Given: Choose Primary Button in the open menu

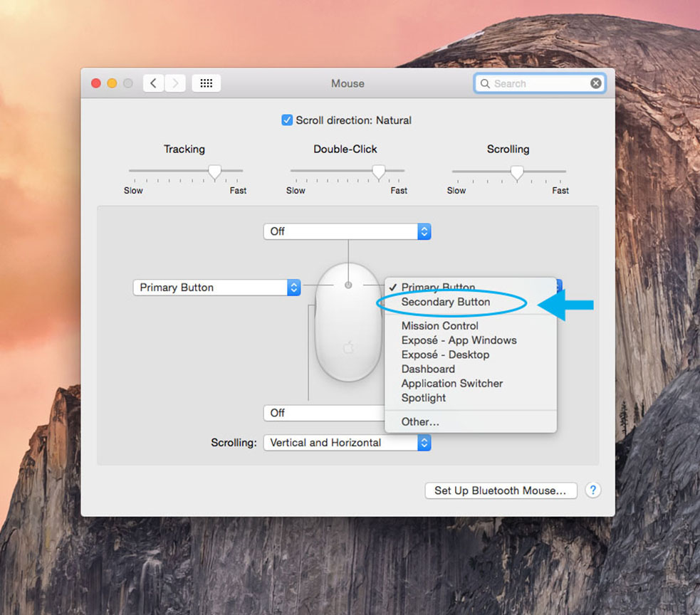Looking at the screenshot, I should [471, 287].
